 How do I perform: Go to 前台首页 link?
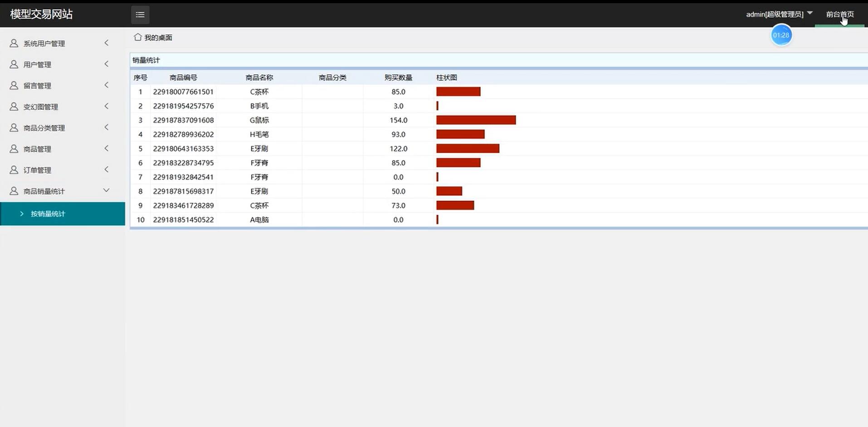pos(840,14)
